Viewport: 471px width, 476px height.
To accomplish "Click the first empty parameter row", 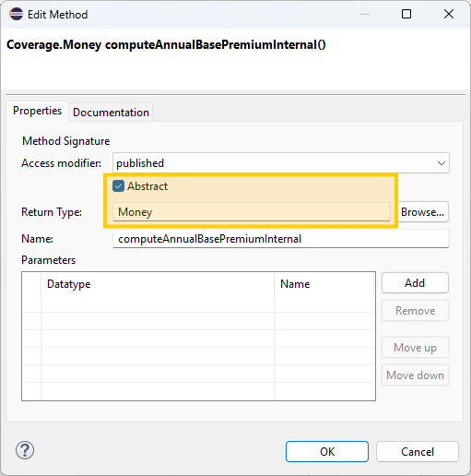I will 198,303.
